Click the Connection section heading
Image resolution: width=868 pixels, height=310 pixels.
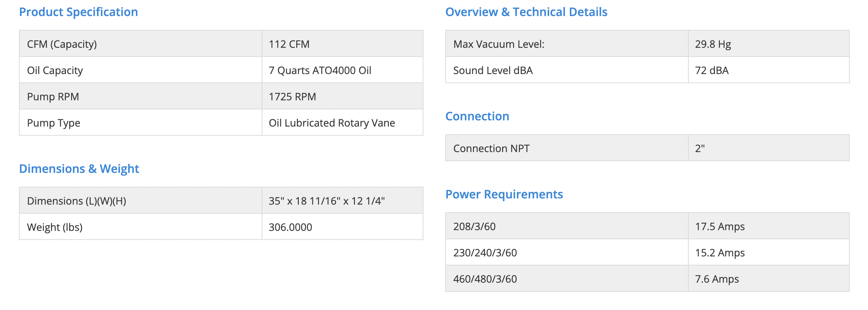point(477,116)
